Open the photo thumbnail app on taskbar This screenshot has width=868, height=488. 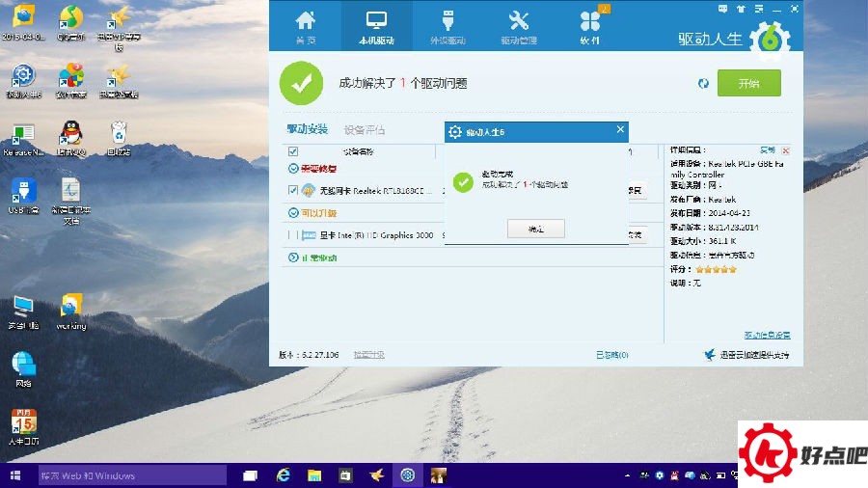pos(439,475)
